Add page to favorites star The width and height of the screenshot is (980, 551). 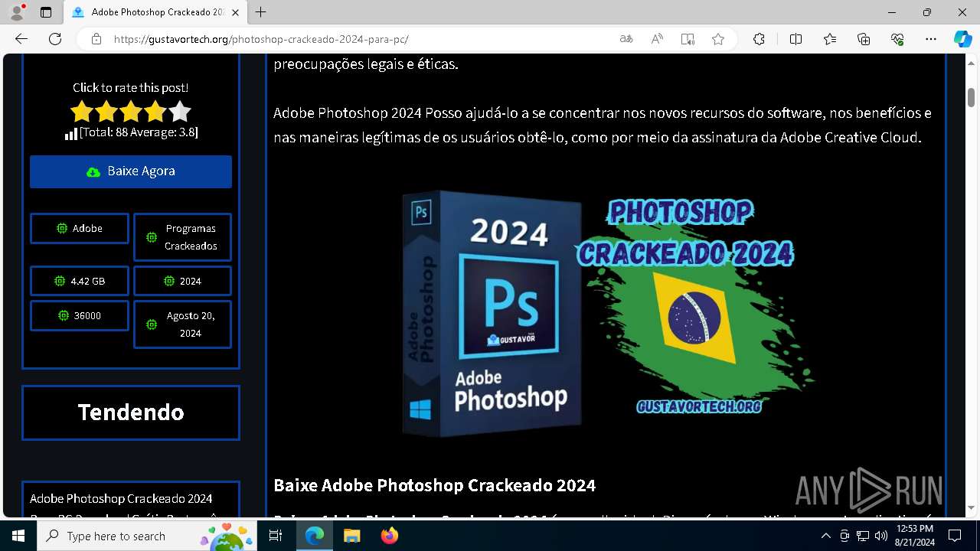point(718,39)
